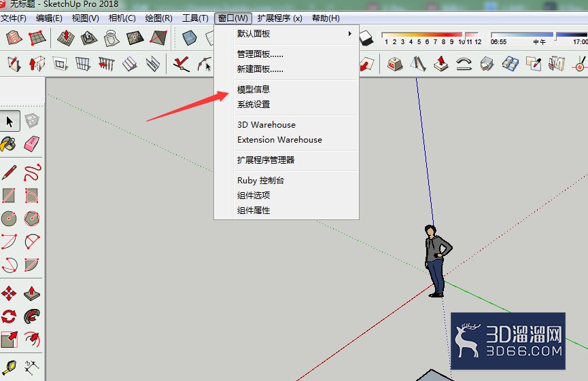The image size is (588, 381).
Task: Select the Rotate tool
Action: [x=9, y=316]
